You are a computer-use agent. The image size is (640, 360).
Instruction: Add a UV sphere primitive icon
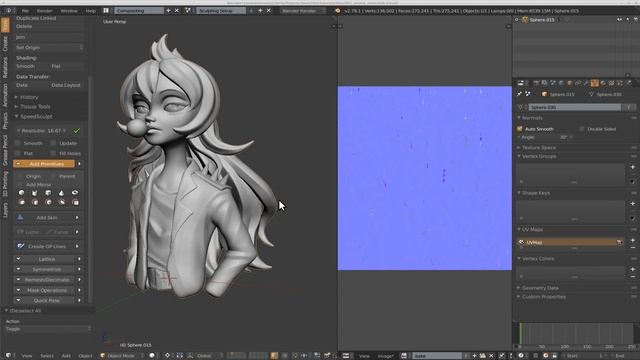tap(22, 193)
